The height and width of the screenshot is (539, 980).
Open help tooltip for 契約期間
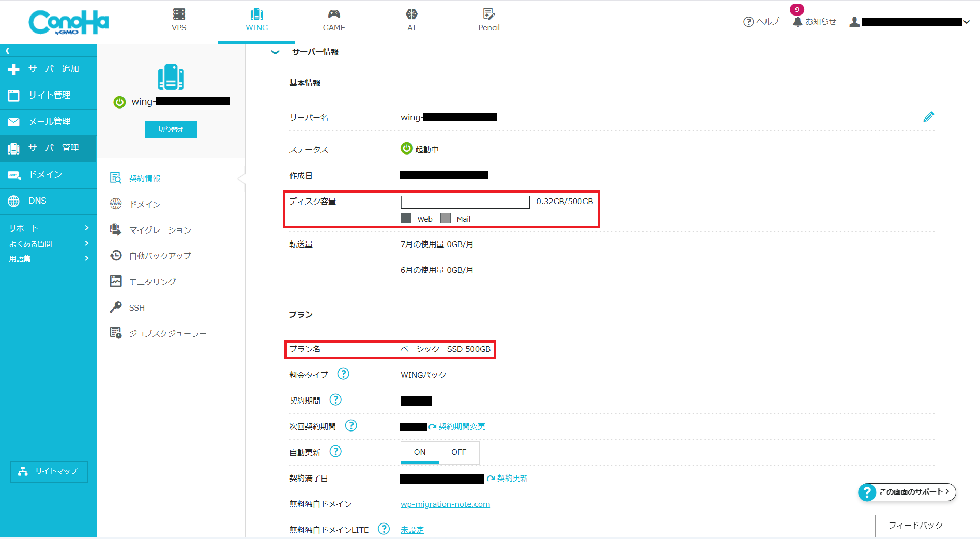point(335,399)
